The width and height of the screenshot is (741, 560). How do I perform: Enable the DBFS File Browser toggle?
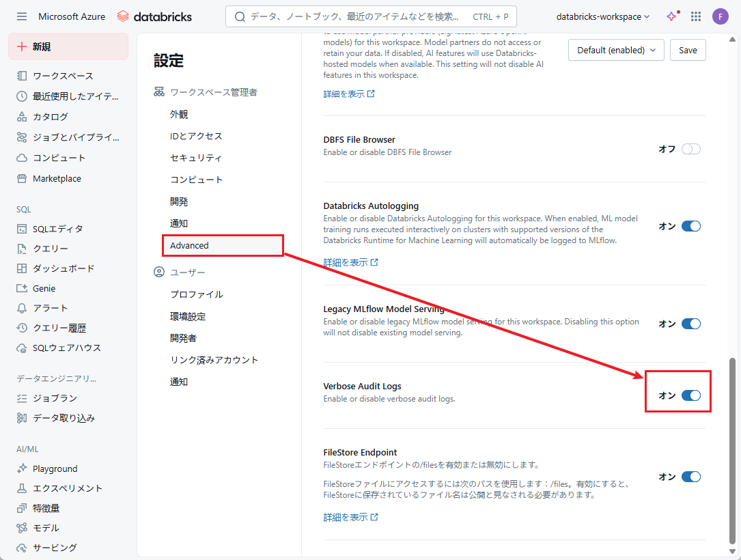[x=690, y=149]
